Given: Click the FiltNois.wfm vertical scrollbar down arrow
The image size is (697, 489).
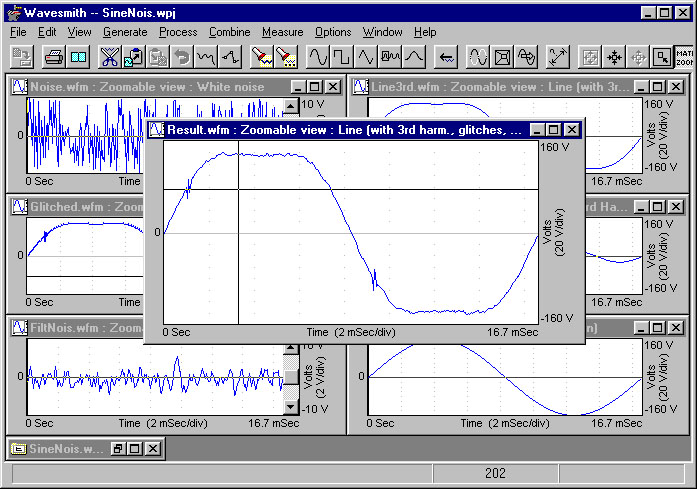Looking at the screenshot, I should point(291,408).
